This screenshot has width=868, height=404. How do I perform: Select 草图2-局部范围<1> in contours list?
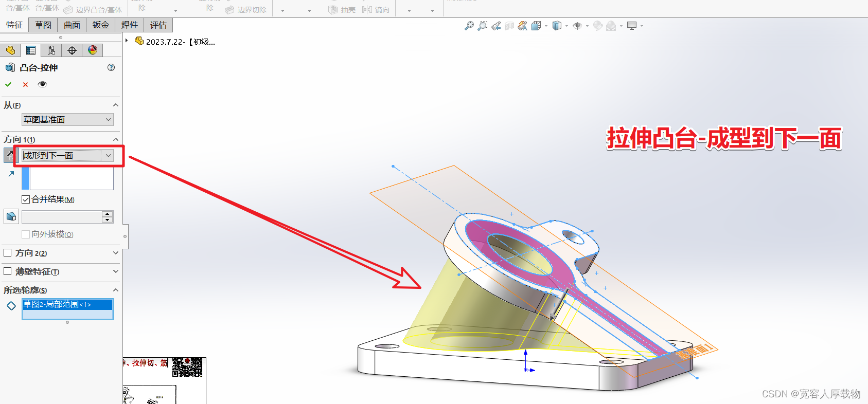[67, 304]
